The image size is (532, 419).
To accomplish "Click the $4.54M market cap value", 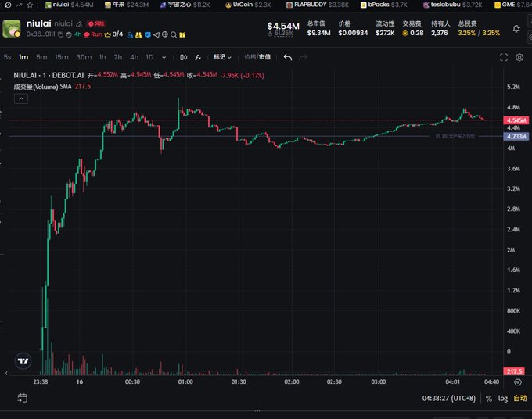I will pos(283,26).
